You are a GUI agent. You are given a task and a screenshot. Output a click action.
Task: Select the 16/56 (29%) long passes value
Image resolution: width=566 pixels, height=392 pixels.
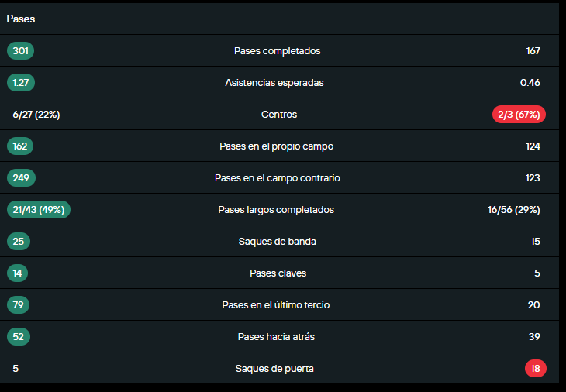pos(514,210)
